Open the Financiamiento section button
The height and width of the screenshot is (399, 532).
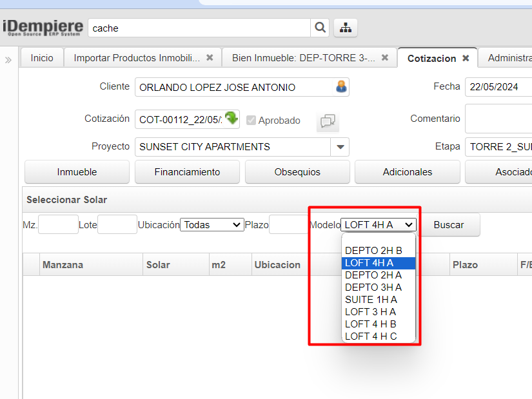point(187,172)
